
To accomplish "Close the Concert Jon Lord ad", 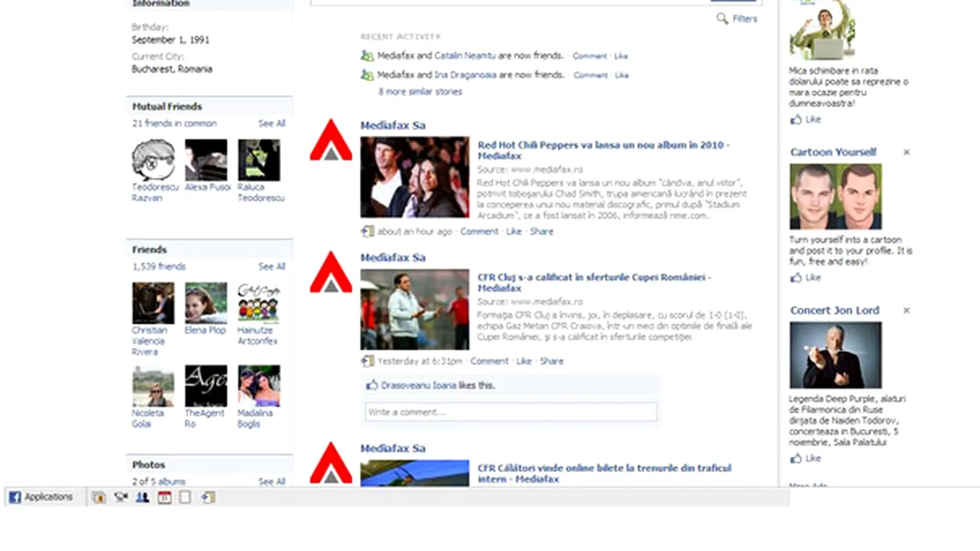I will coord(906,311).
